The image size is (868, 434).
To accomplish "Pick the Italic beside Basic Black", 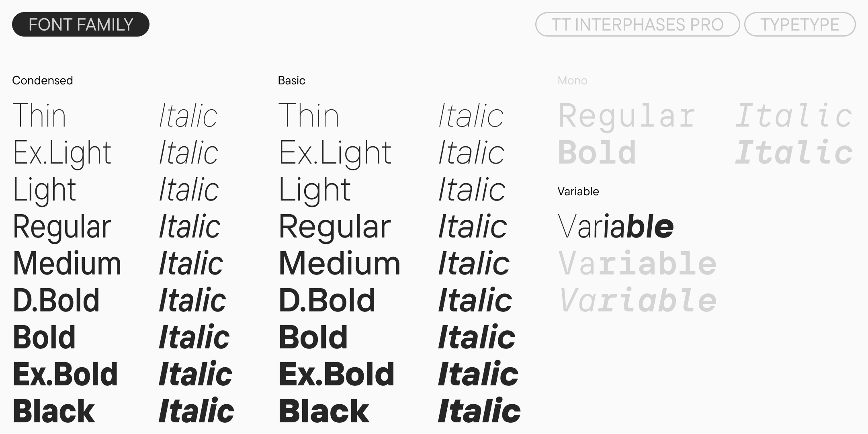I will (x=479, y=411).
